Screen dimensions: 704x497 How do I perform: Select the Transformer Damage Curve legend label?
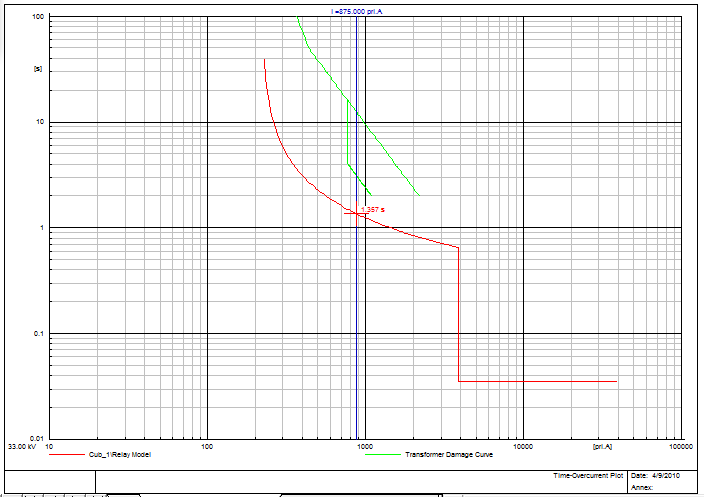click(448, 455)
